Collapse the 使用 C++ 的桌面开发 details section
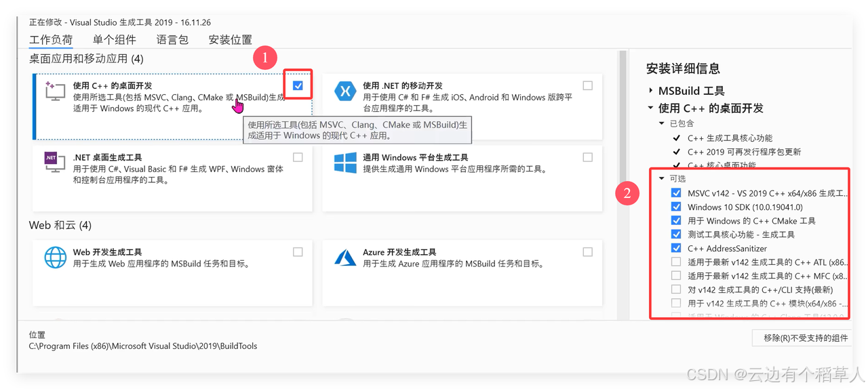This screenshot has height=389, width=868. click(650, 108)
